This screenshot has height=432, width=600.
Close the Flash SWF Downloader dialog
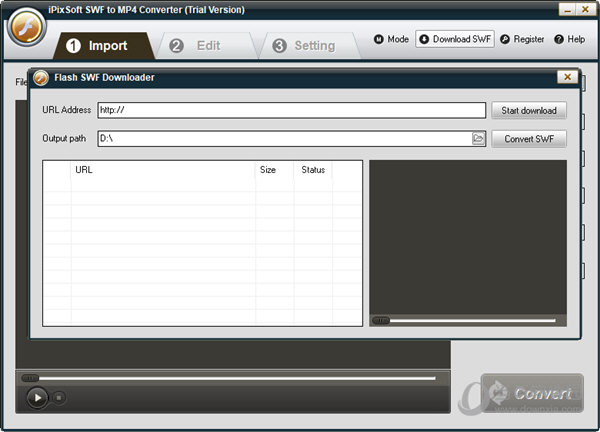(567, 77)
